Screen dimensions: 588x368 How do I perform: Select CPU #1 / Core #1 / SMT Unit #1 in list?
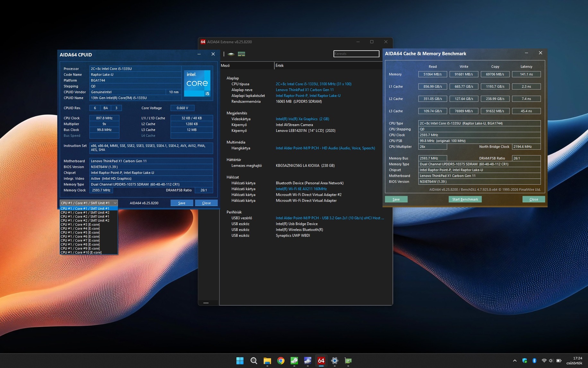89,208
